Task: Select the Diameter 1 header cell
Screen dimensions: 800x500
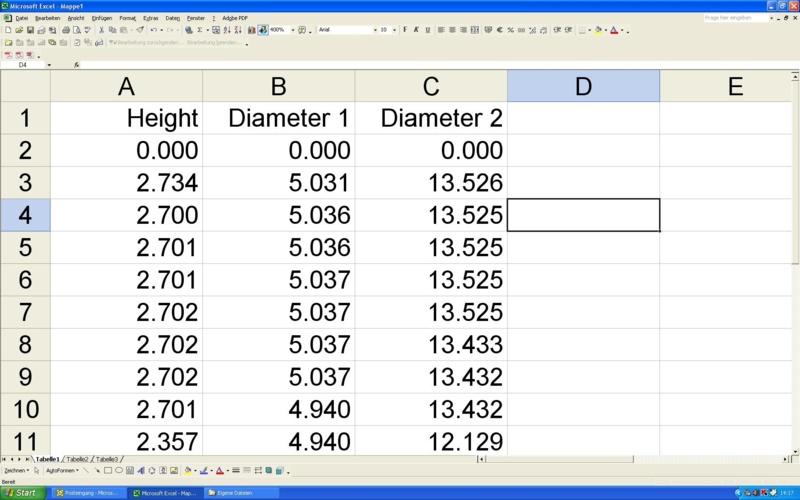Action: click(x=279, y=118)
